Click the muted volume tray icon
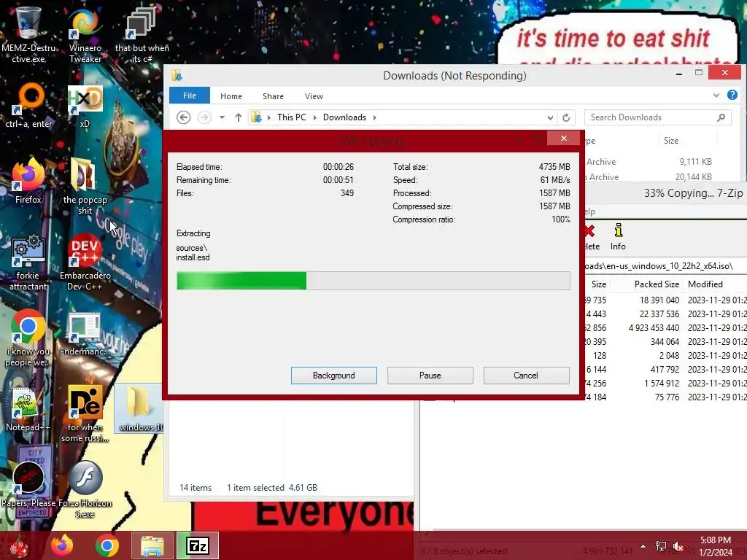The height and width of the screenshot is (560, 747). (678, 546)
